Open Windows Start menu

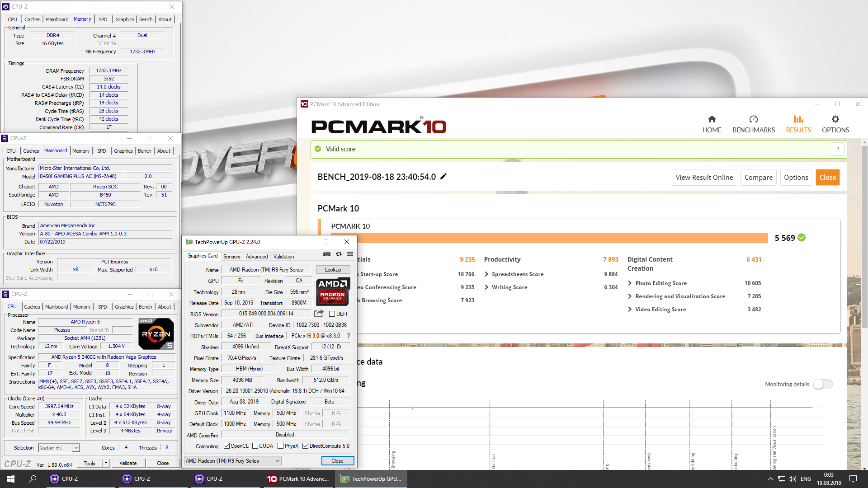pos(11,479)
